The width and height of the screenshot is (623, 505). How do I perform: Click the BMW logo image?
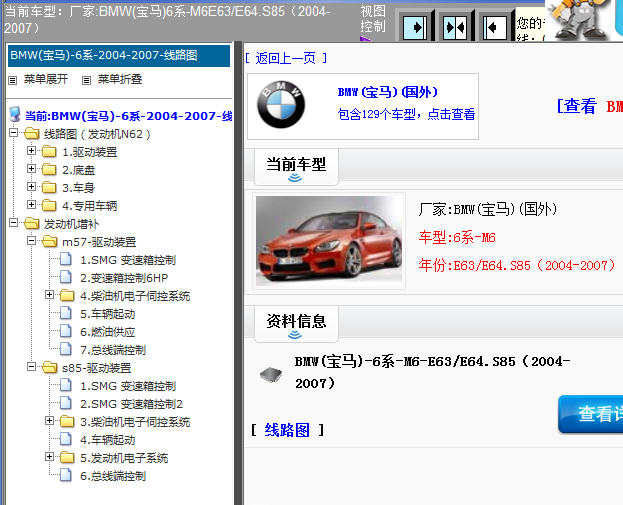(x=280, y=107)
